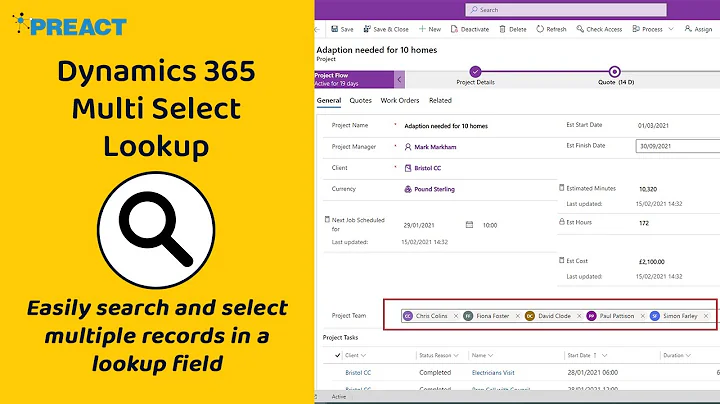Click Save & Close in the toolbar
720x404 pixels.
386,29
